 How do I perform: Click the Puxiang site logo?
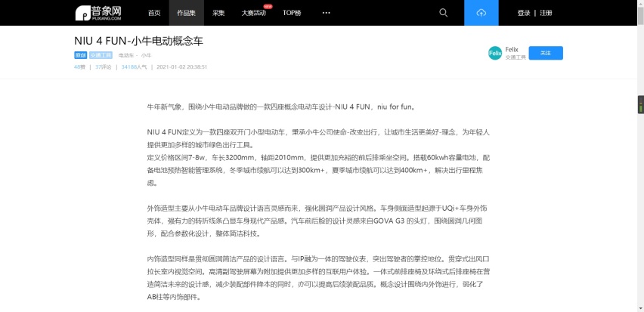tap(98, 13)
